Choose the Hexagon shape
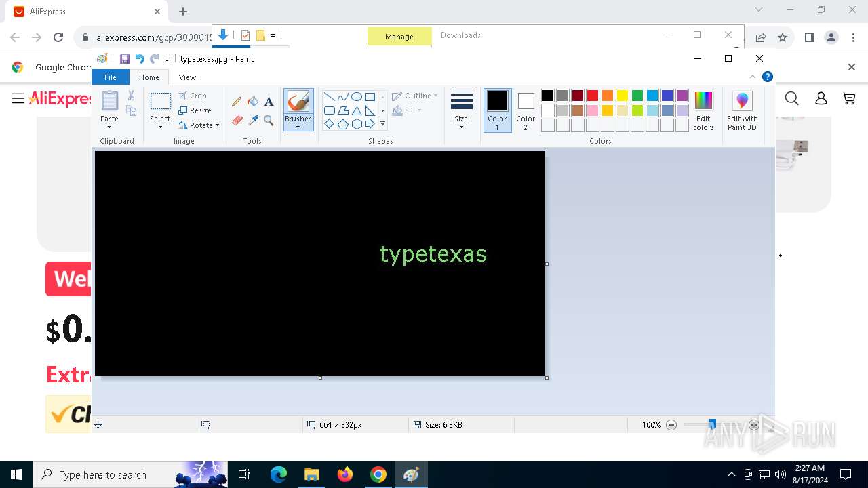The image size is (868, 488). pos(356,124)
